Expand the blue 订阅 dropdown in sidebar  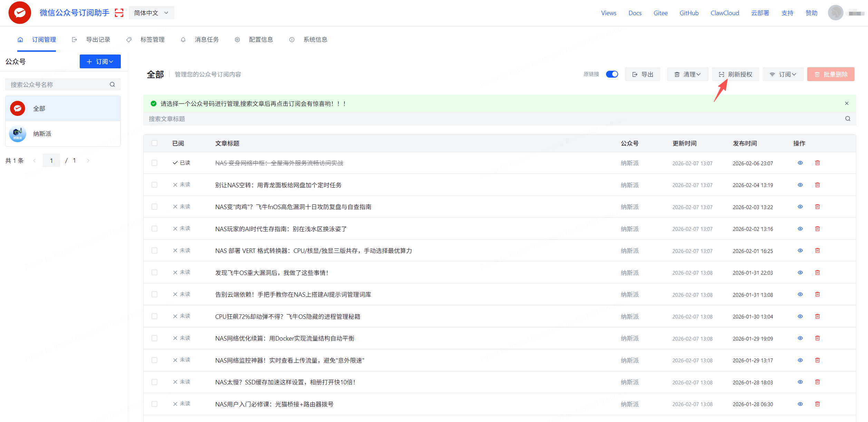[100, 61]
